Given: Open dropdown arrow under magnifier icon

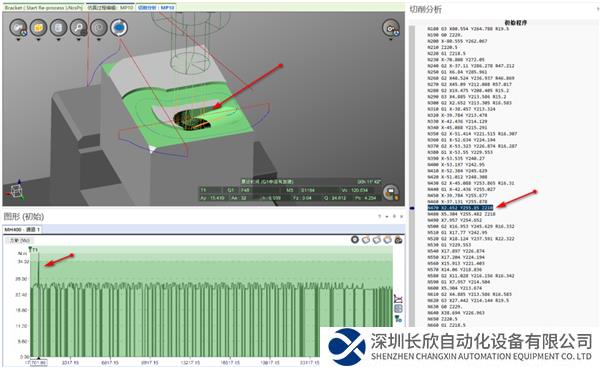Looking at the screenshot, I should point(78,39).
